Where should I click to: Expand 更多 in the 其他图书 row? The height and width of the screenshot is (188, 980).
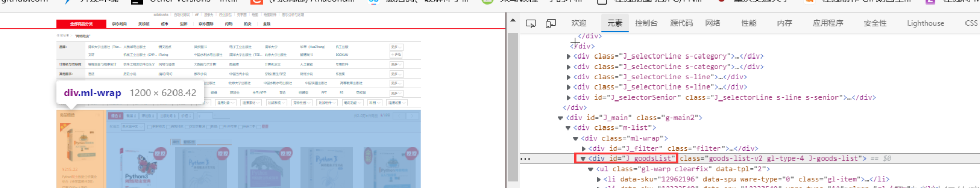pyautogui.click(x=396, y=74)
